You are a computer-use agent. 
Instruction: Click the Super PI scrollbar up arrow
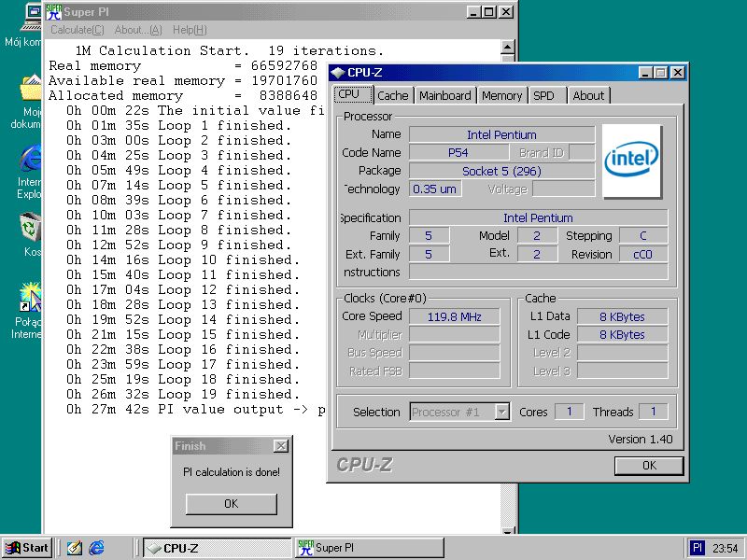click(x=508, y=48)
